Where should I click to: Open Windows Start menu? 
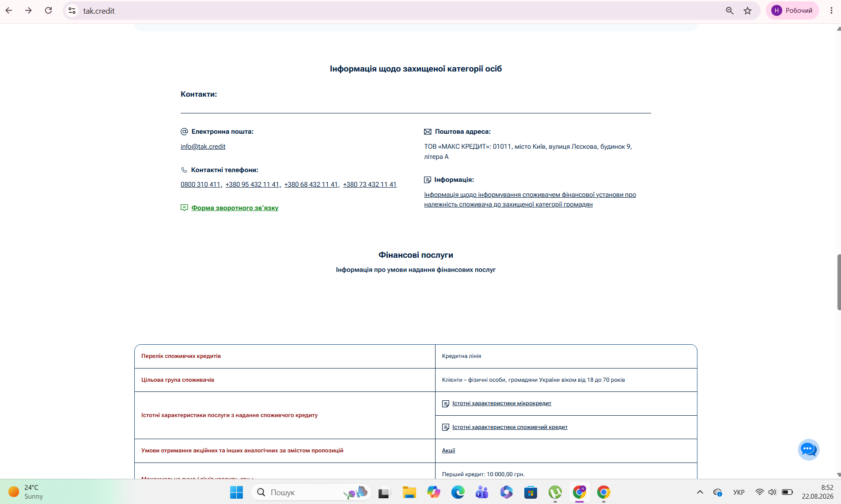[x=236, y=492]
